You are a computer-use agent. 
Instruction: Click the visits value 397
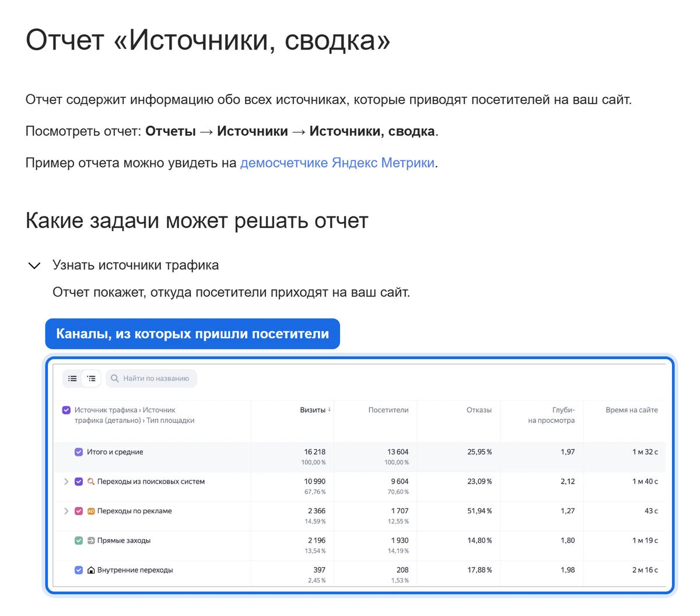[319, 570]
